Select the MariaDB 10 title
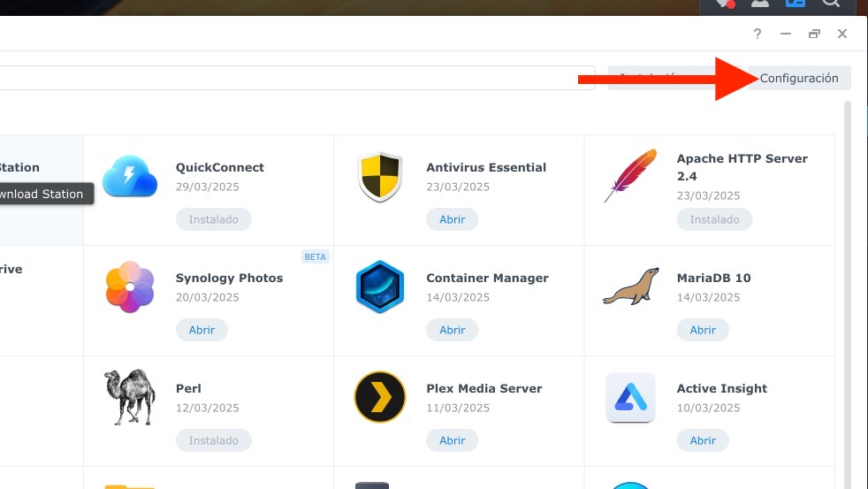This screenshot has width=868, height=489. coord(713,278)
